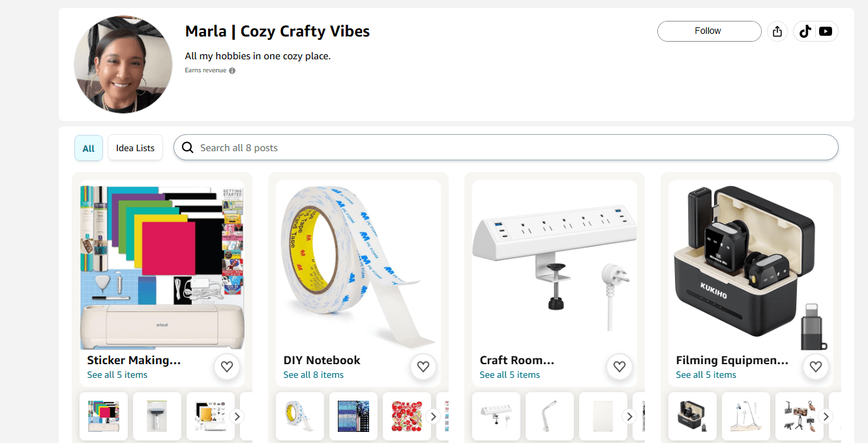This screenshot has height=443, width=868.
Task: Click the info icon beside Earns revenue
Action: click(x=233, y=70)
